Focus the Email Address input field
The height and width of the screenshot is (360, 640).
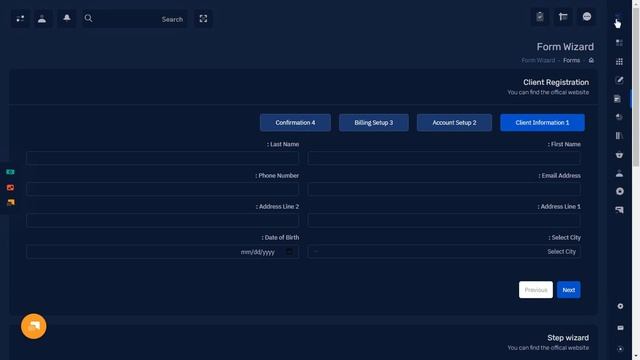pos(444,189)
